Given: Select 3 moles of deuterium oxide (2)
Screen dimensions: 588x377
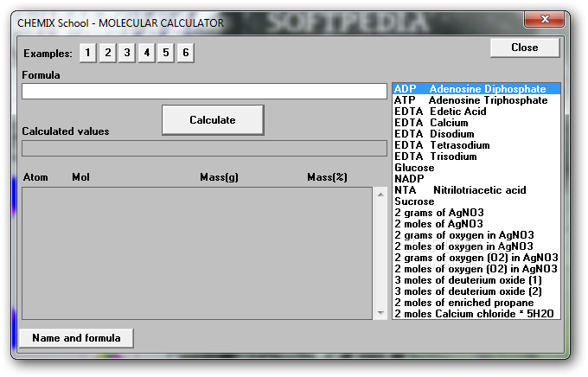Looking at the screenshot, I should pyautogui.click(x=476, y=291).
